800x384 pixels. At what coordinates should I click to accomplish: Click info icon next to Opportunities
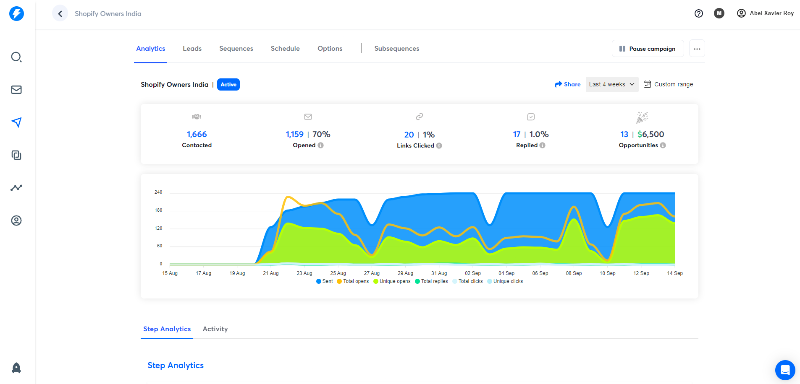coord(663,145)
